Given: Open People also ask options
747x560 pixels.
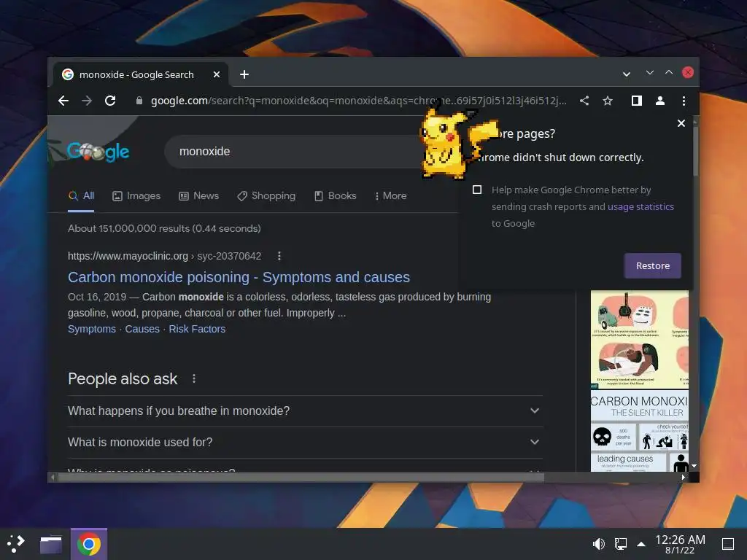Looking at the screenshot, I should (x=193, y=378).
